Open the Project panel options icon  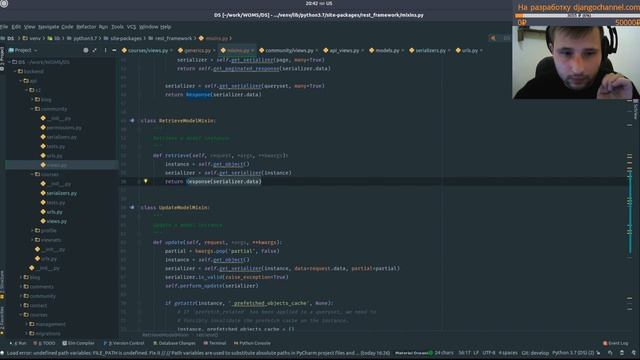tap(105, 50)
